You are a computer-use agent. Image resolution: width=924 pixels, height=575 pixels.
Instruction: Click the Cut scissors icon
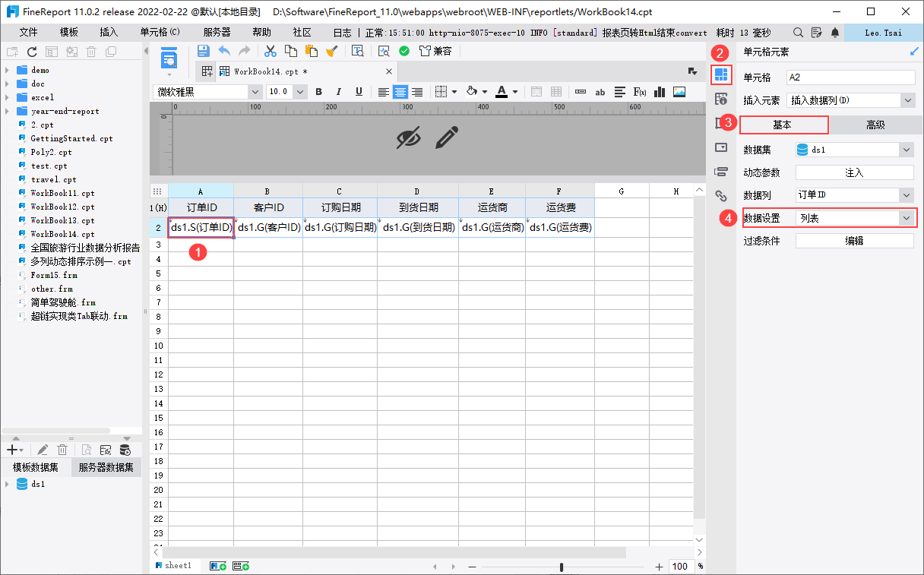coord(270,51)
